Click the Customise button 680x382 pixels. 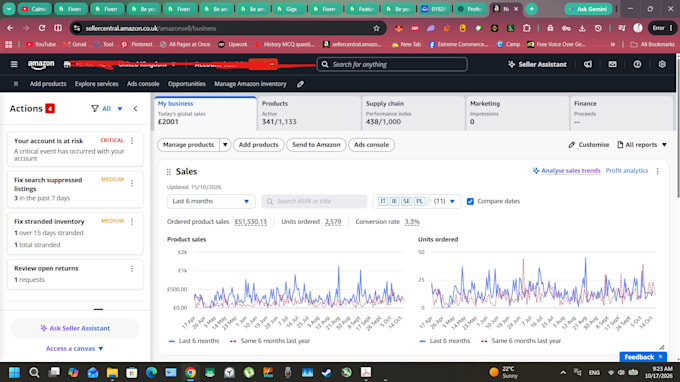pos(589,145)
